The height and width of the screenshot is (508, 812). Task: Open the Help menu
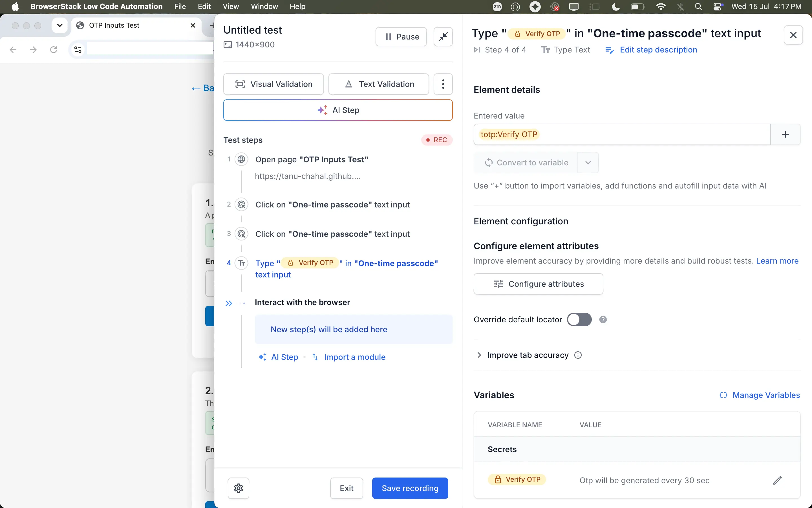tap(297, 6)
